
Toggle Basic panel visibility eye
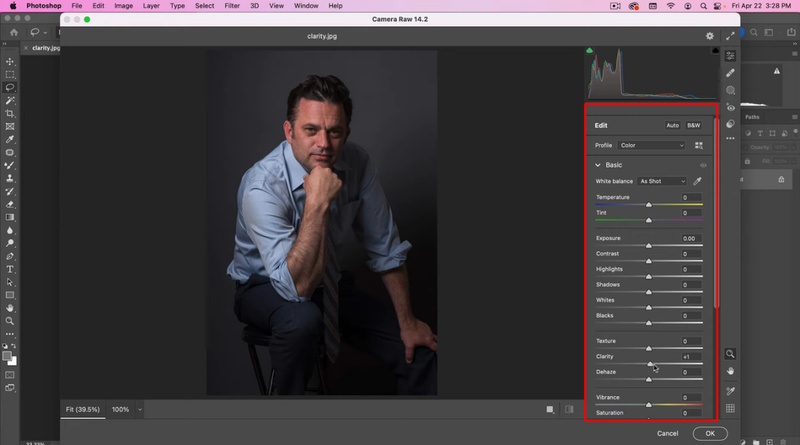(x=703, y=165)
